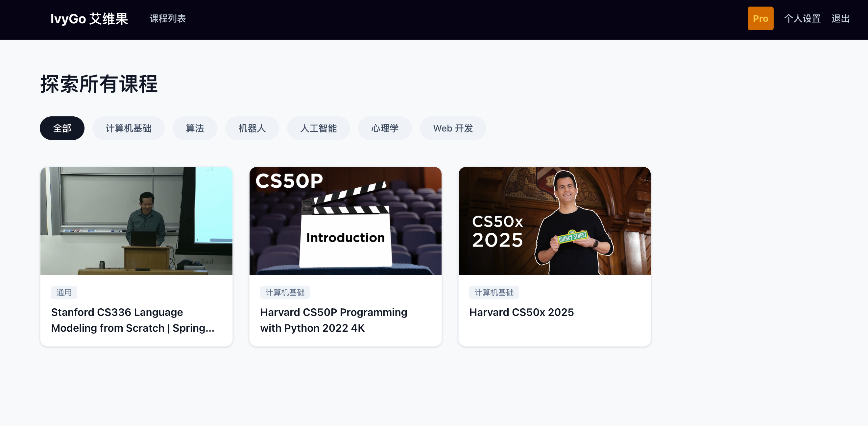Click the IvyGo 艾维果 logo

pos(89,18)
